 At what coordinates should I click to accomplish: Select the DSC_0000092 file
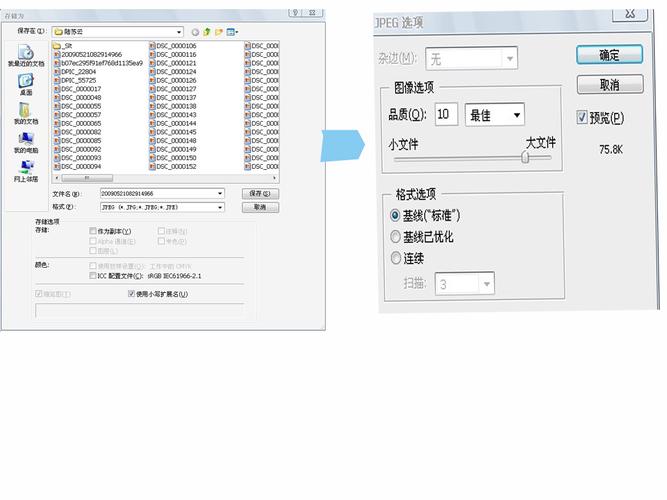pos(77,149)
